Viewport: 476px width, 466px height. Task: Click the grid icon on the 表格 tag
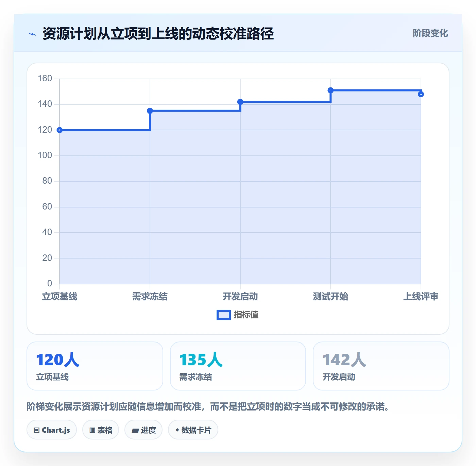[x=92, y=430]
